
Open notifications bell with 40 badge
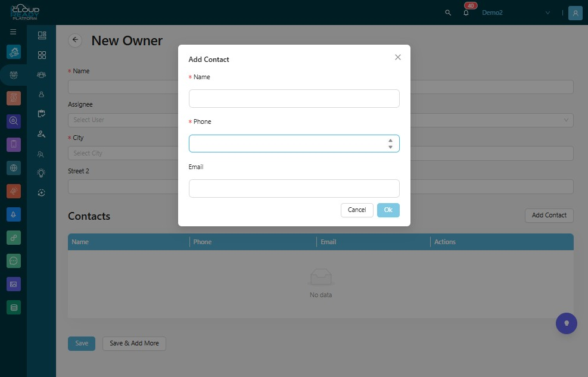(466, 13)
